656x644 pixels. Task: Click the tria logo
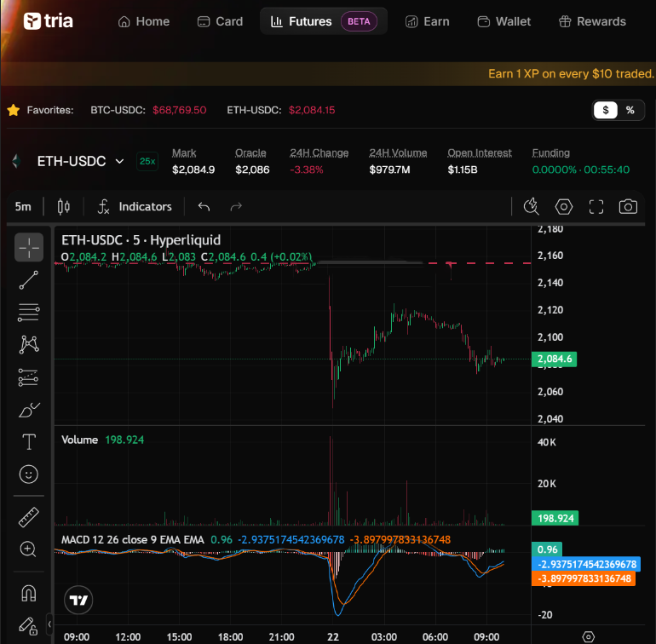pyautogui.click(x=48, y=21)
